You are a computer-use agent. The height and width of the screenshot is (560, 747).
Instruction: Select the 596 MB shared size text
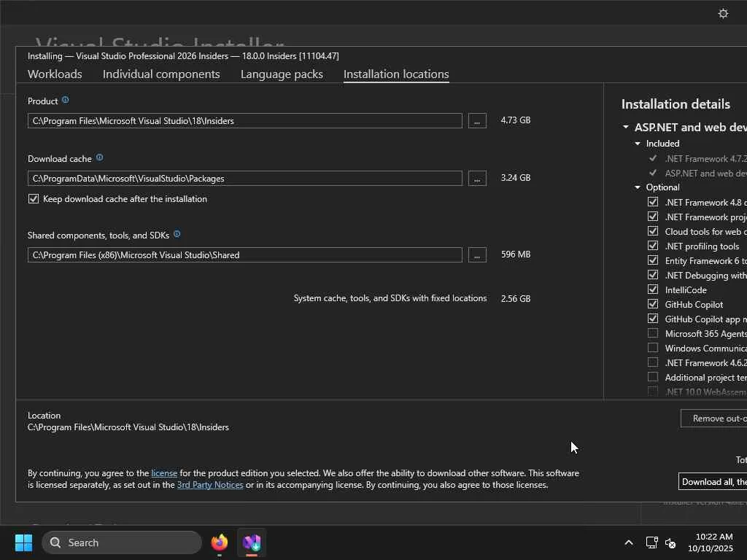(516, 254)
